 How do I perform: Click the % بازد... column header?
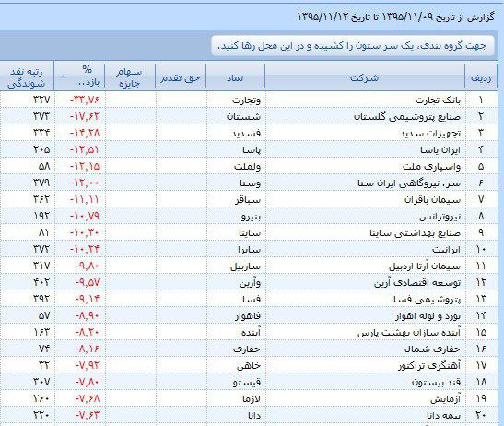79,76
